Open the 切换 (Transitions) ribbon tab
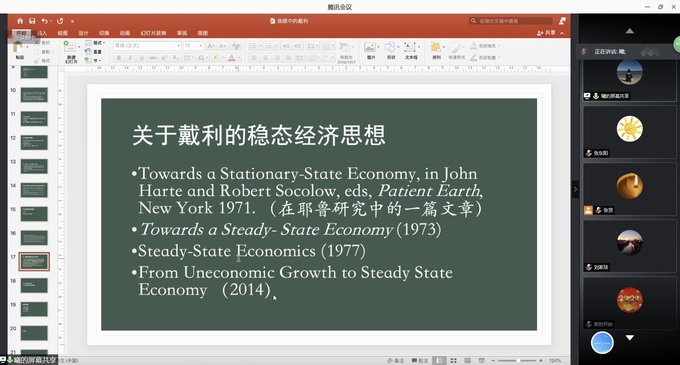This screenshot has height=365, width=680. pyautogui.click(x=104, y=33)
